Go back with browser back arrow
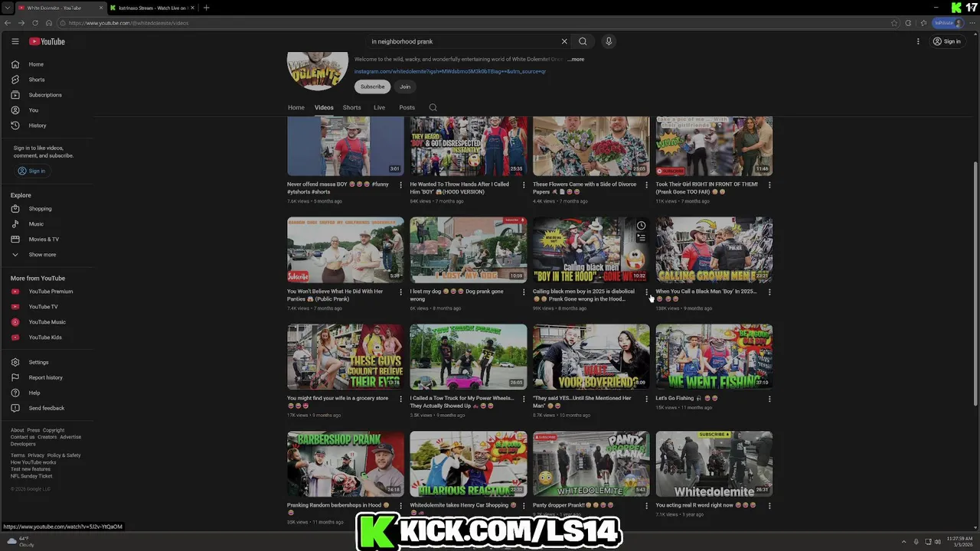980x551 pixels. 8,23
